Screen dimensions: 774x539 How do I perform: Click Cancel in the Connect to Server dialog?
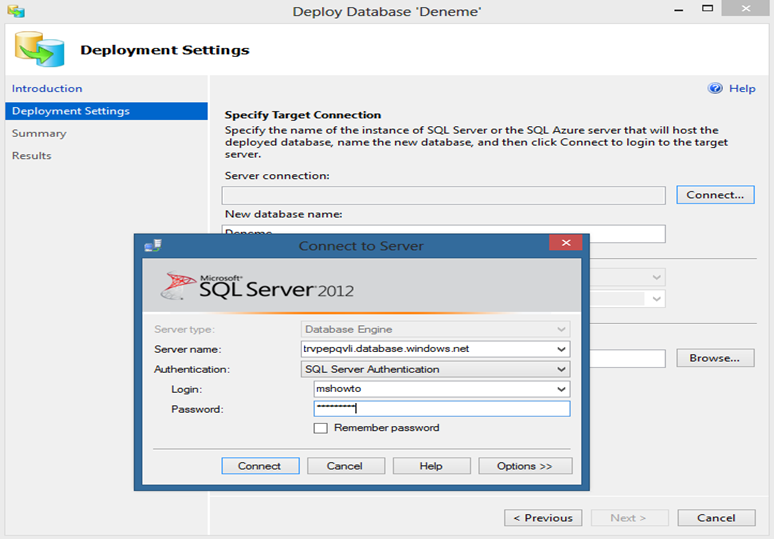(x=346, y=466)
